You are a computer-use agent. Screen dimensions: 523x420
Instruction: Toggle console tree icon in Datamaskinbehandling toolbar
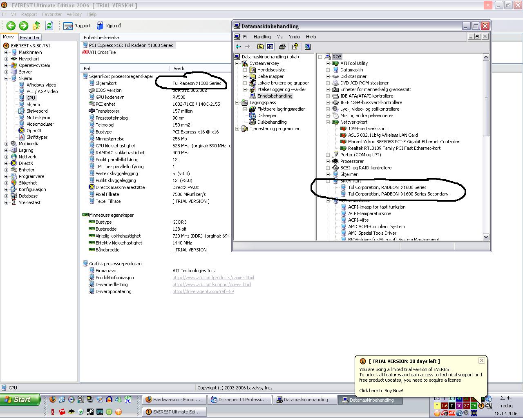point(270,47)
